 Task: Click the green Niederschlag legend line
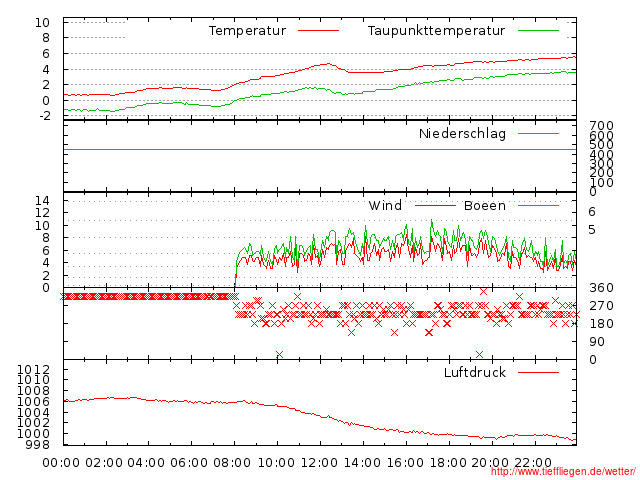click(x=538, y=133)
